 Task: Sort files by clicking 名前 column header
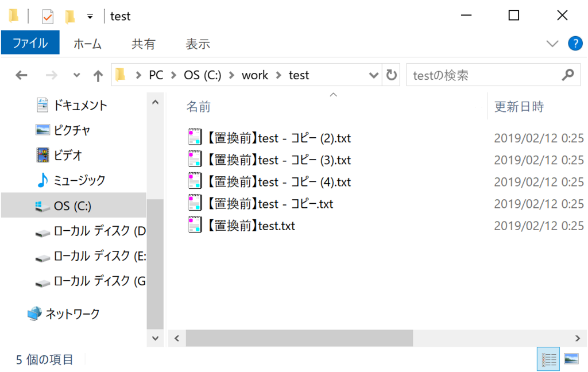(199, 106)
